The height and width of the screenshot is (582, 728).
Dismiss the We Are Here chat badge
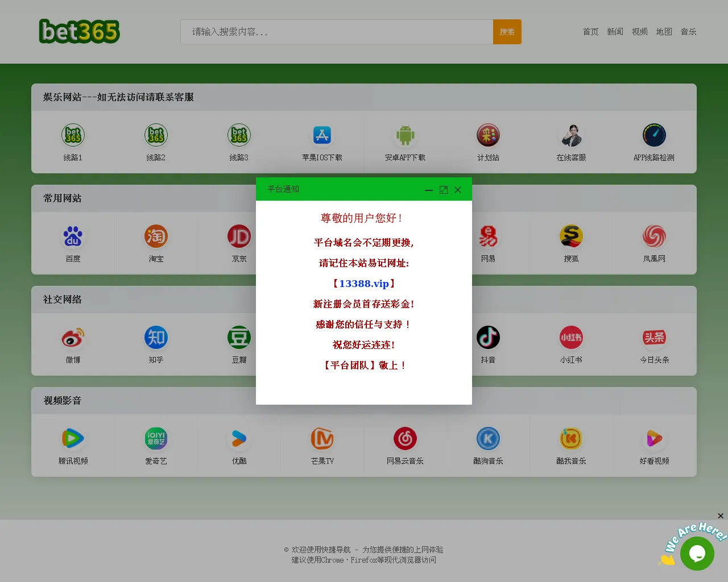pos(721,516)
